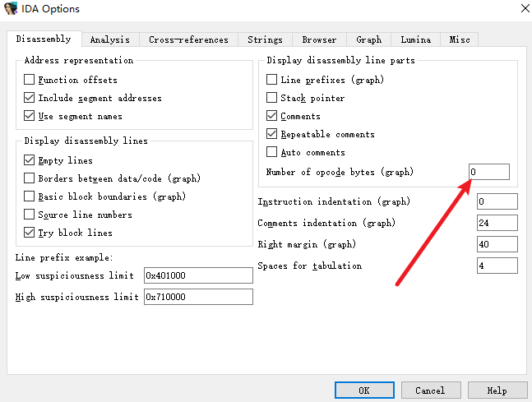Focus the Number of opcode bytes field
The width and height of the screenshot is (532, 402).
tap(489, 172)
